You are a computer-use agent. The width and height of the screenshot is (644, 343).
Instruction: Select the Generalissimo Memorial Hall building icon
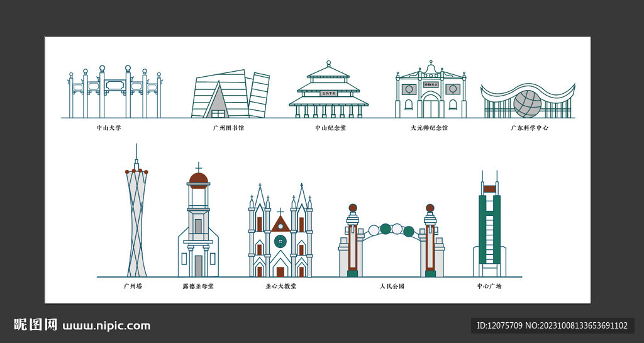click(x=430, y=91)
